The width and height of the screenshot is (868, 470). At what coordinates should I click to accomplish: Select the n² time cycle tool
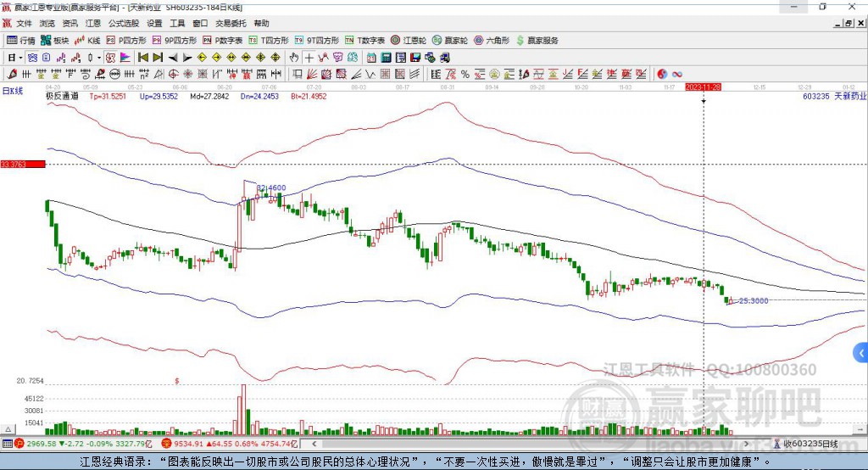(144, 74)
